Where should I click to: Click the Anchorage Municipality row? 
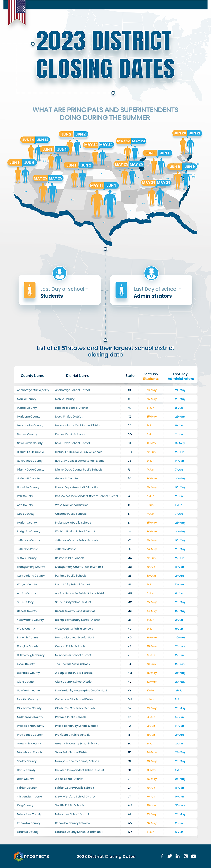(x=105, y=390)
